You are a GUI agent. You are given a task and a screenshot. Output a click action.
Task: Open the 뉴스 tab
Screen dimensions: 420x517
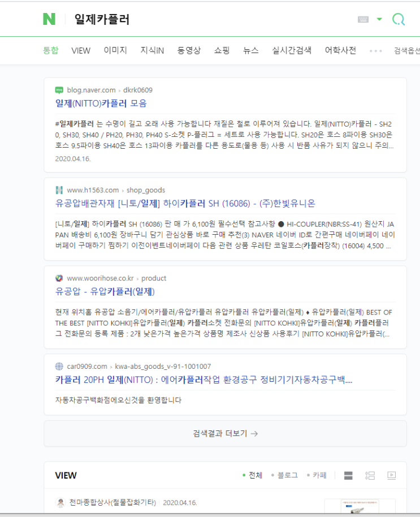click(250, 50)
